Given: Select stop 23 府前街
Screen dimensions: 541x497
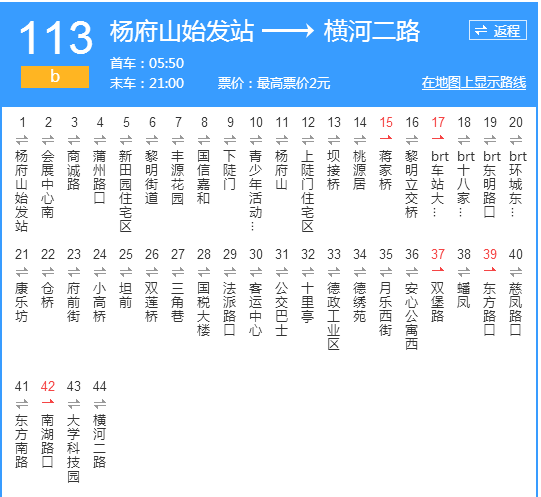Looking at the screenshot, I should pyautogui.click(x=73, y=302).
